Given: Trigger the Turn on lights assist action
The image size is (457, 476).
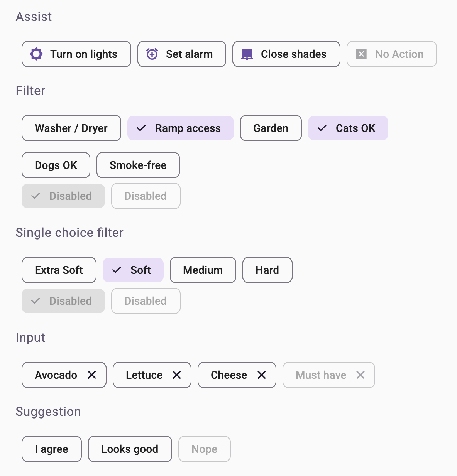Looking at the screenshot, I should coord(76,54).
